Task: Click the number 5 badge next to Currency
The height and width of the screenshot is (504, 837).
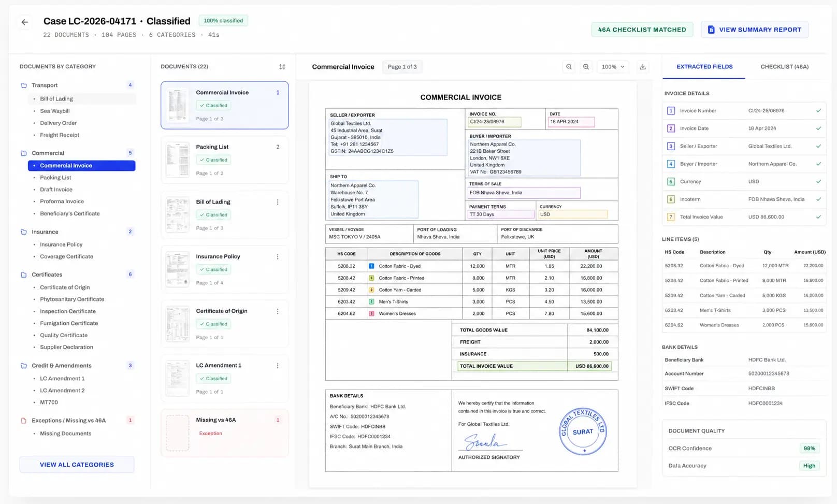Action: coord(671,182)
